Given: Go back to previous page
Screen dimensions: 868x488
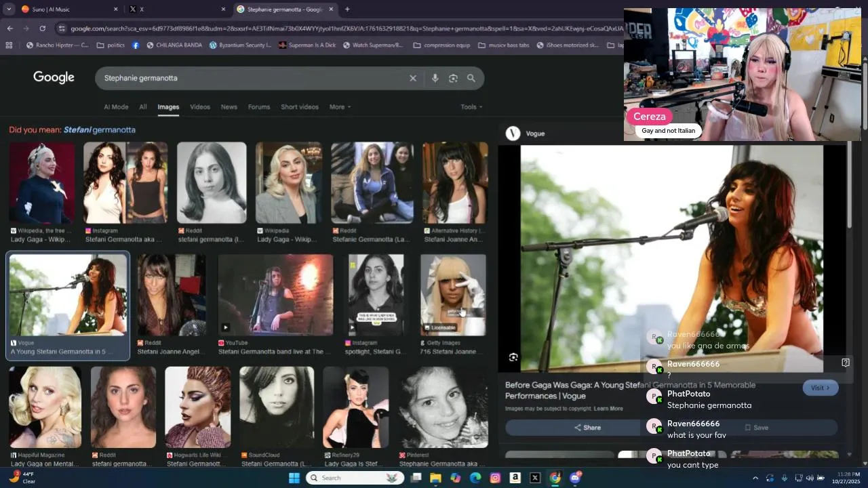Looking at the screenshot, I should pos(9,28).
